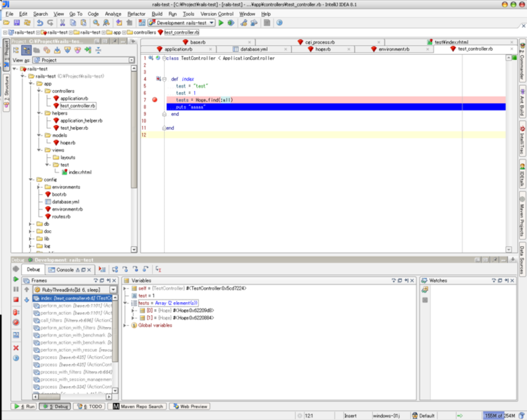Open the Refactor menu
The height and width of the screenshot is (420, 527).
pyautogui.click(x=136, y=14)
